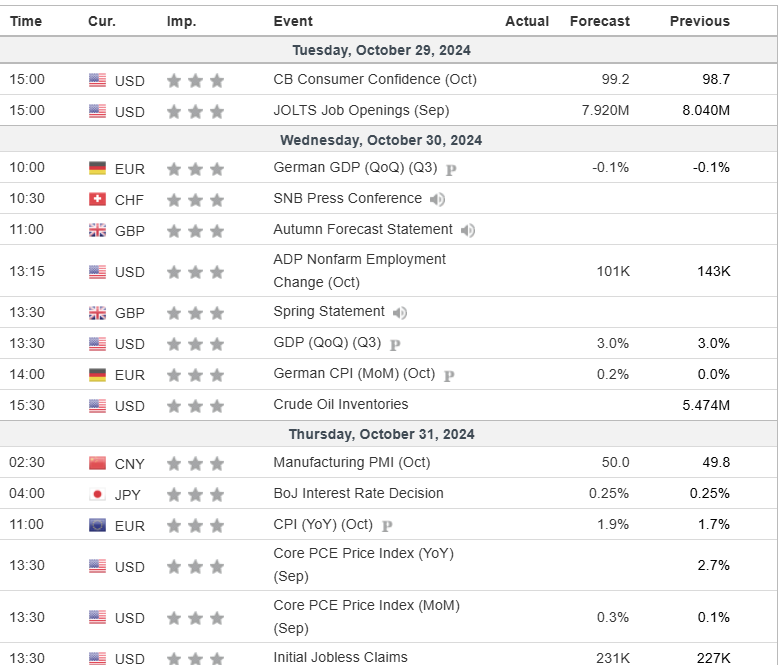Click the importance stars for Crude Oil Inventories
This screenshot has width=778, height=665.
click(x=195, y=406)
